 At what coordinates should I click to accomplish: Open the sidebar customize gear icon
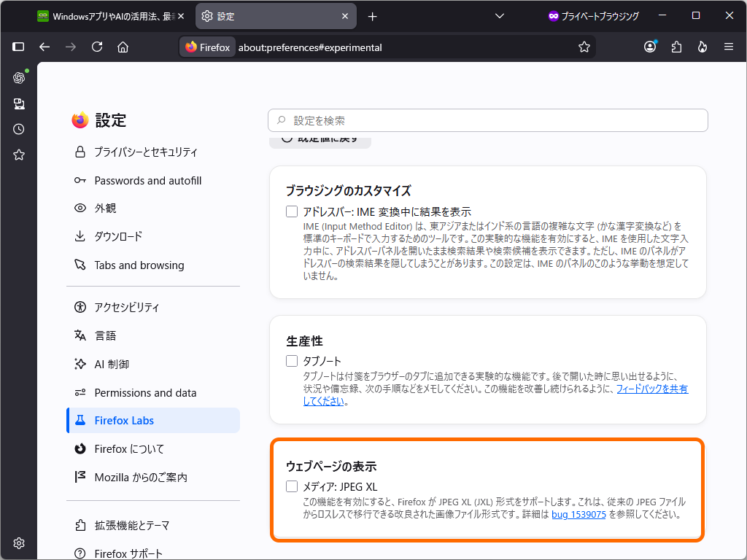[x=18, y=542]
